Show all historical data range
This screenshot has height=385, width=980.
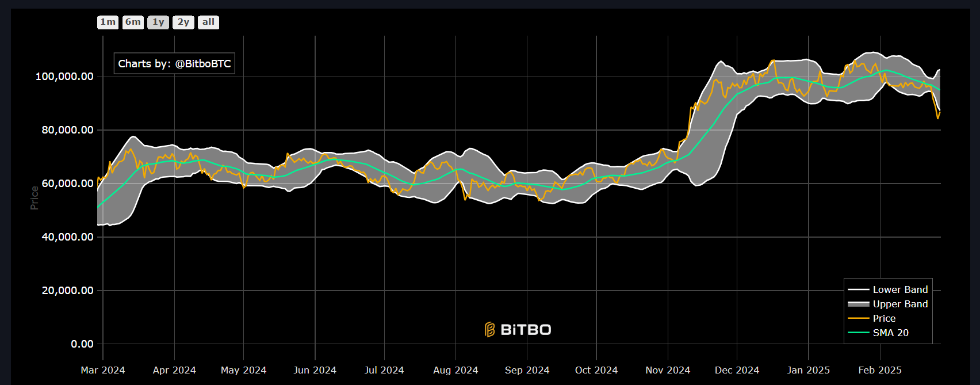click(x=208, y=22)
